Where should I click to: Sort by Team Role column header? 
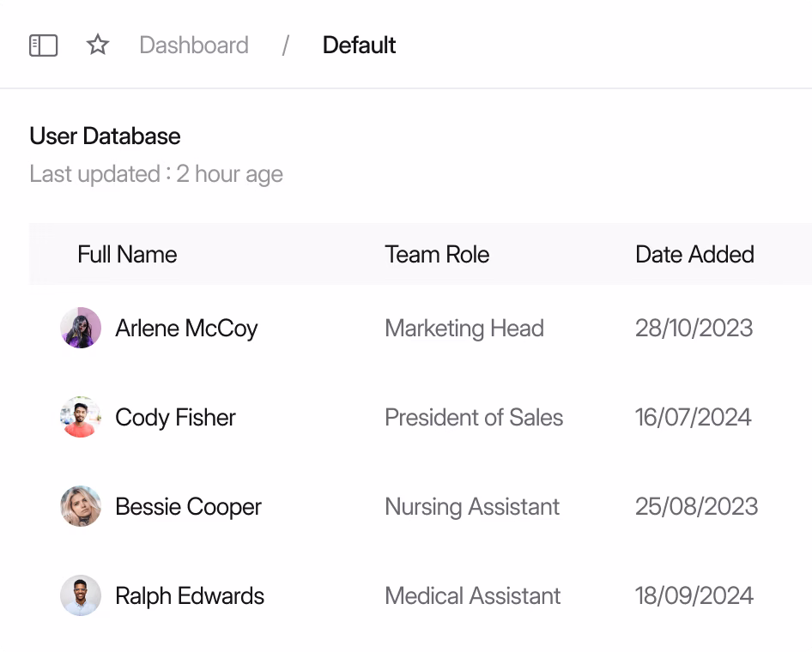click(437, 255)
